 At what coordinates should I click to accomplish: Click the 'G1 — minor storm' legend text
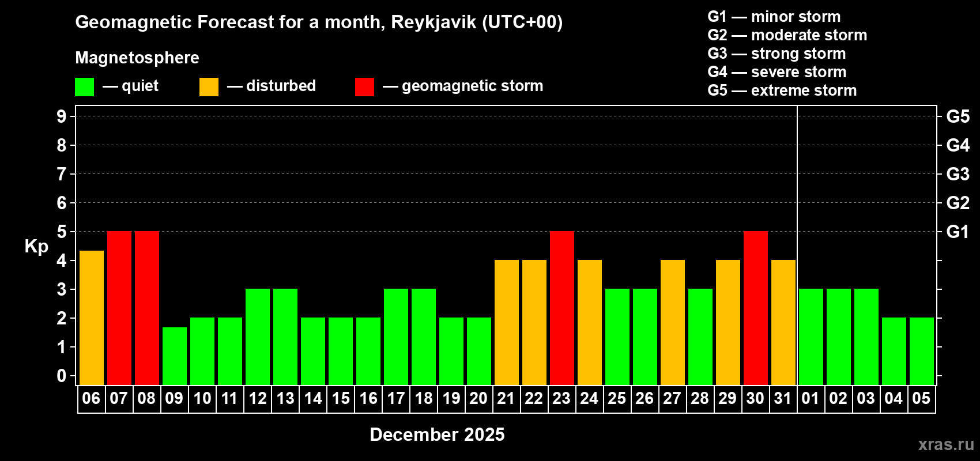(774, 17)
